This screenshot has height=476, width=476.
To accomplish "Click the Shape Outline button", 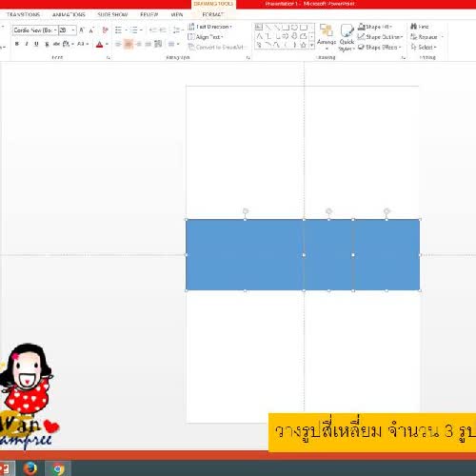I will coord(380,37).
